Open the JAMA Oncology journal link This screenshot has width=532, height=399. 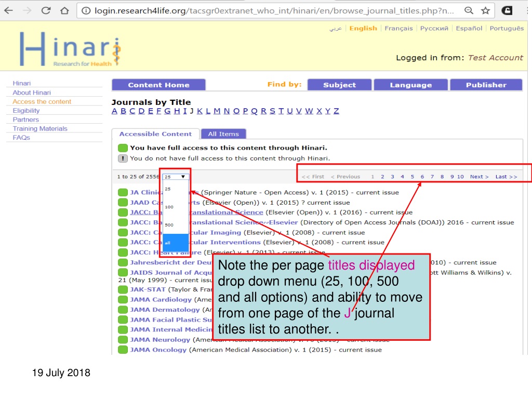coord(158,350)
